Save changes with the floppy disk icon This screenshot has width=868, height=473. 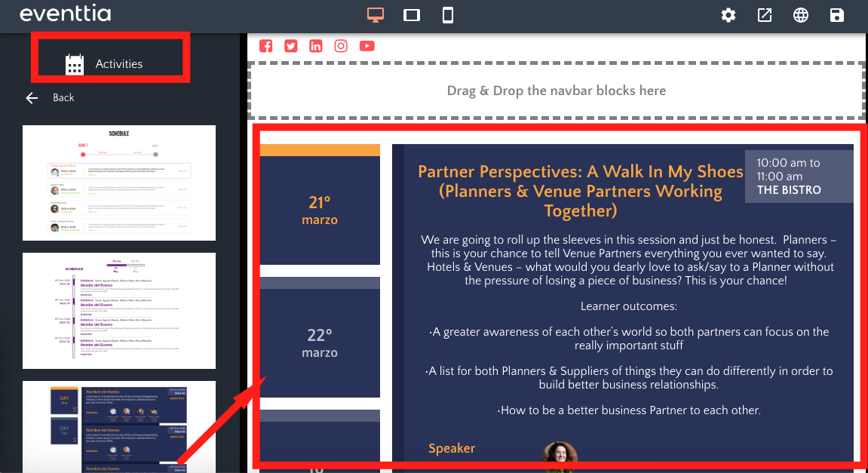[x=836, y=15]
